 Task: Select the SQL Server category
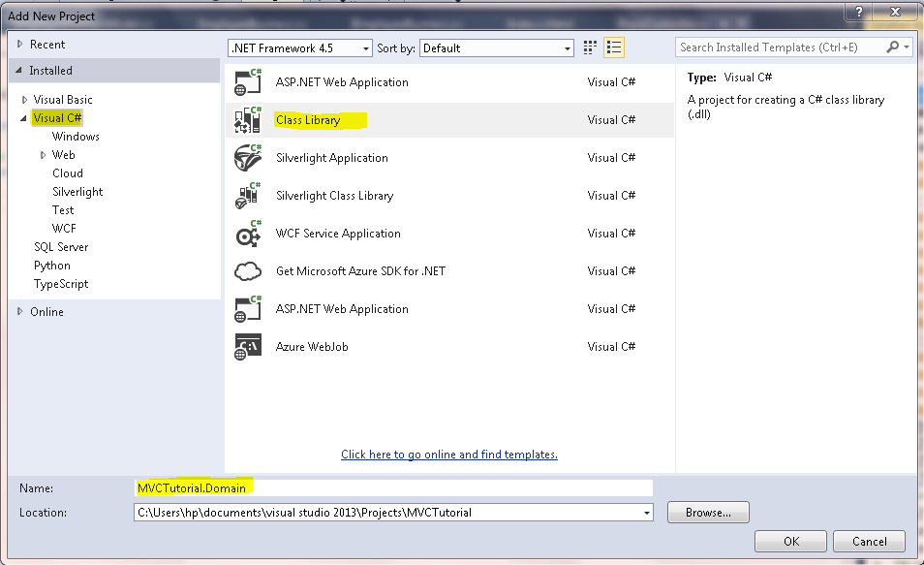(61, 247)
